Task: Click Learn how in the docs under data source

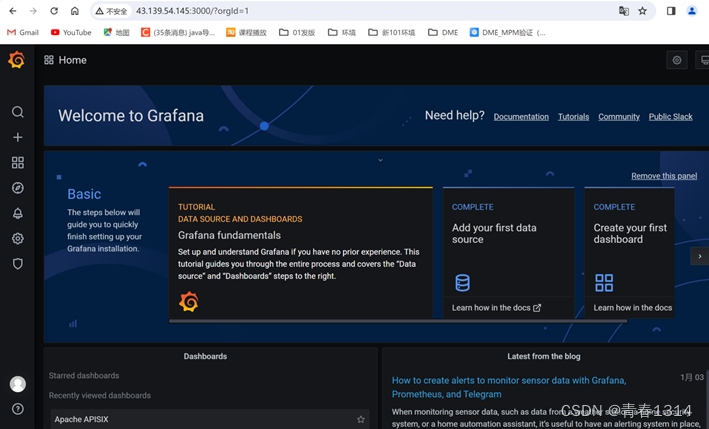Action: coord(496,308)
